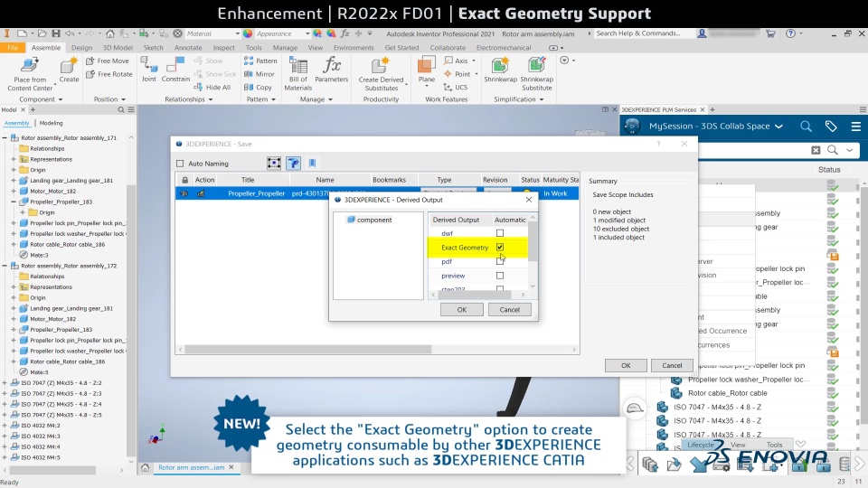This screenshot has height=488, width=868.
Task: Check the preview derived output checkbox
Action: pos(500,276)
